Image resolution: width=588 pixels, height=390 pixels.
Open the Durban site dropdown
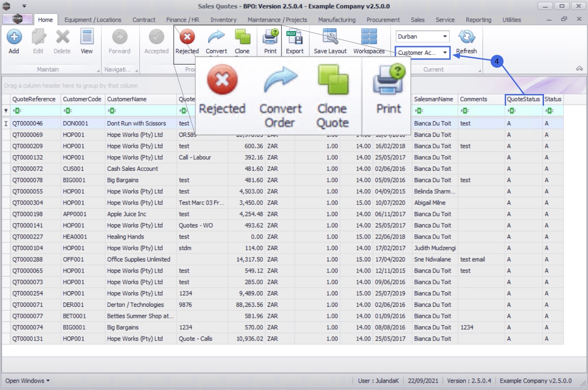coord(445,37)
